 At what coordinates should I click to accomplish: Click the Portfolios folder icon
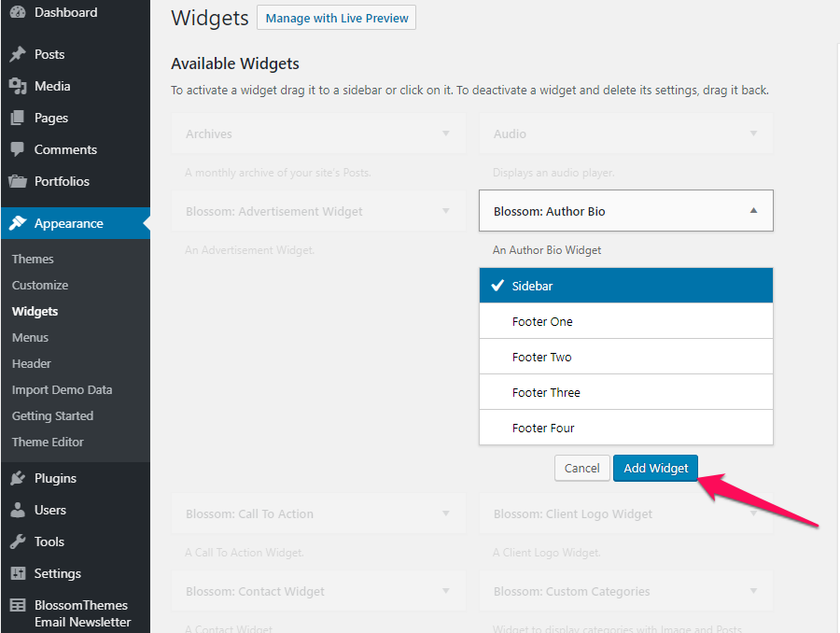[18, 181]
